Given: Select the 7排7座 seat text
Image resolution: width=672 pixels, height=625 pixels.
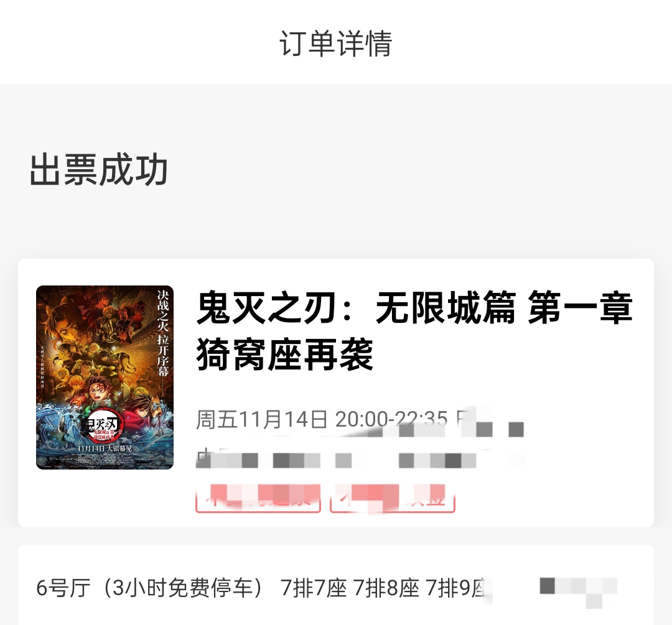Looking at the screenshot, I should pos(314,588).
